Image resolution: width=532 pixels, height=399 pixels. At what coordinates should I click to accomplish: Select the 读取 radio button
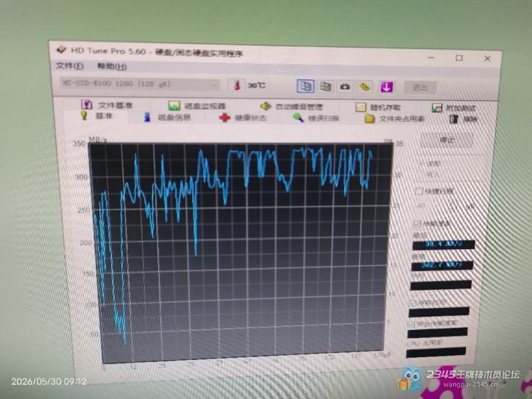point(422,163)
